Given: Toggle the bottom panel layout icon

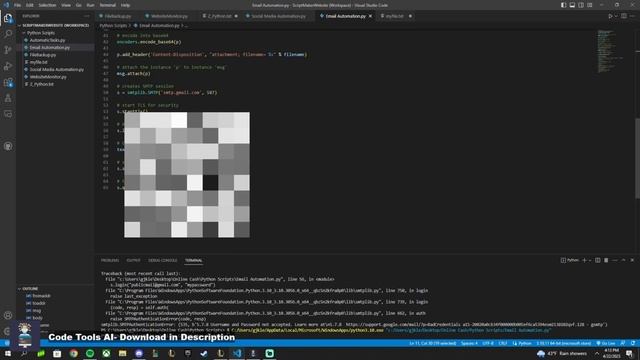Looking at the screenshot, I should [x=572, y=5].
